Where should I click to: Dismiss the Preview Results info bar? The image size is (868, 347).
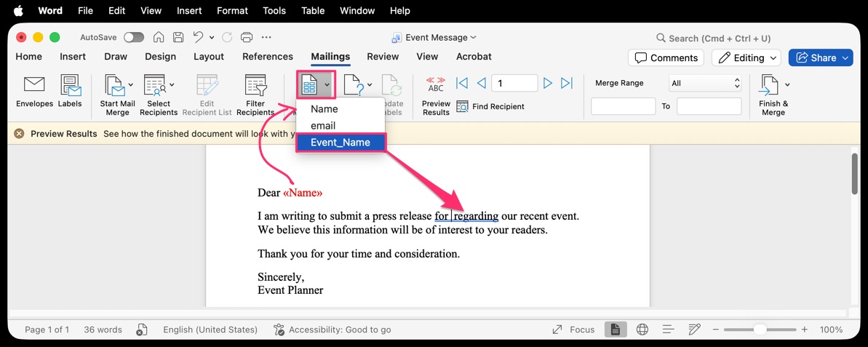[x=19, y=134]
